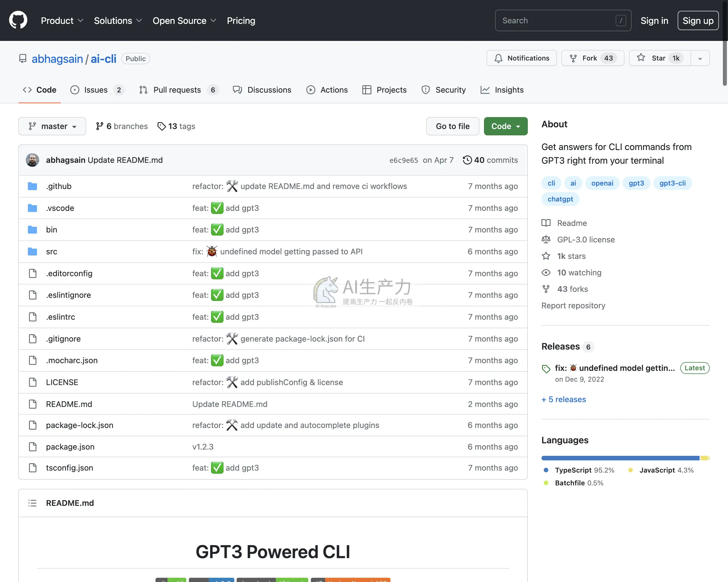This screenshot has width=728, height=582.
Task: Open the Pricing link
Action: [x=241, y=20]
